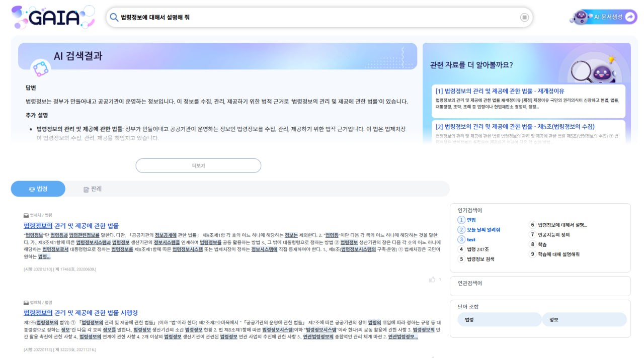
Task: Click the magnifier search icon in search bar
Action: tap(114, 18)
